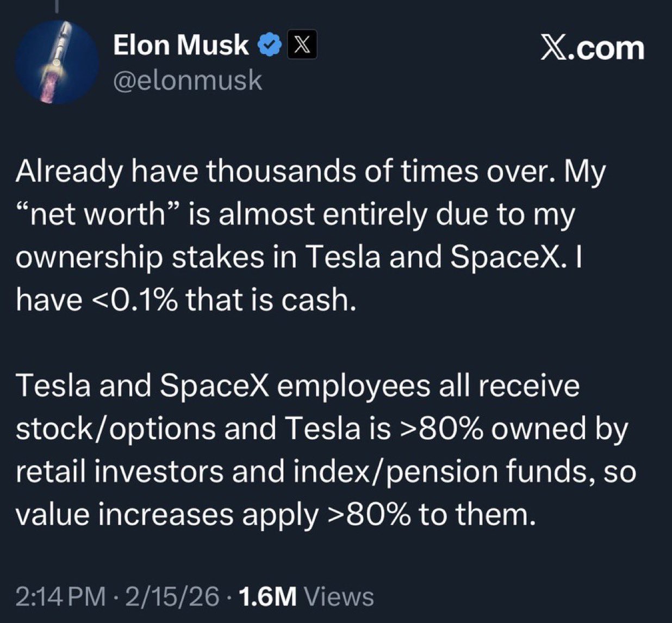This screenshot has width=672, height=623.
Task: Click the 2:14 PM timestamp
Action: (60, 596)
